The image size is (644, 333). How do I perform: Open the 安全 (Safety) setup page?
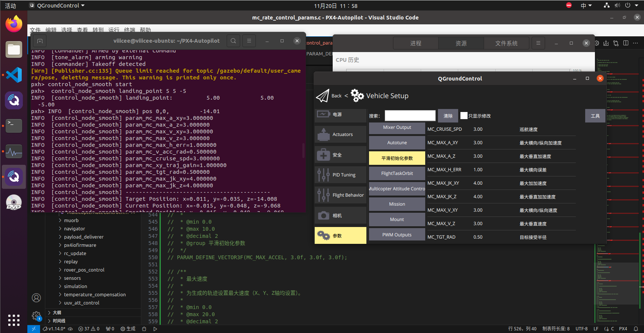[x=341, y=155]
